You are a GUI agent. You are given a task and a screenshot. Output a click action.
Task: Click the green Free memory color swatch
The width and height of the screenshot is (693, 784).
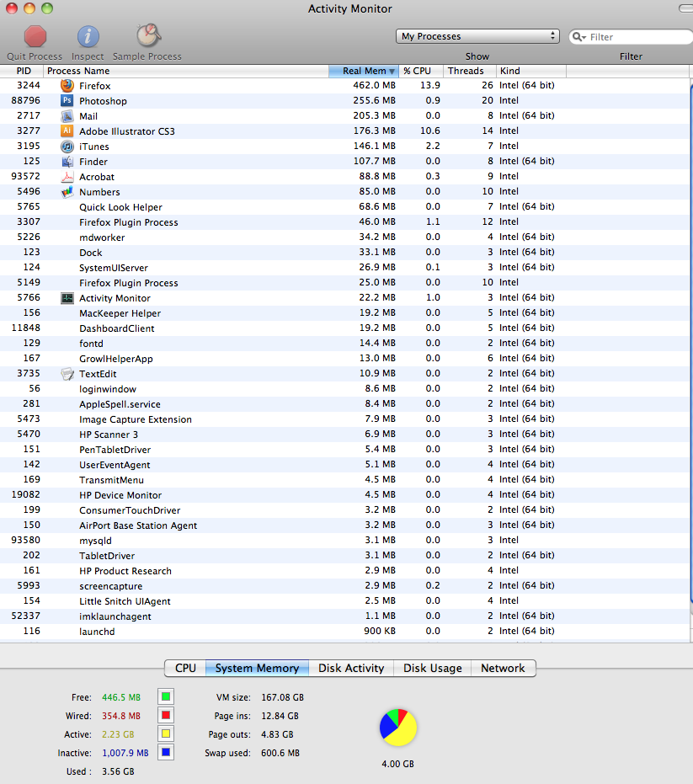[166, 696]
